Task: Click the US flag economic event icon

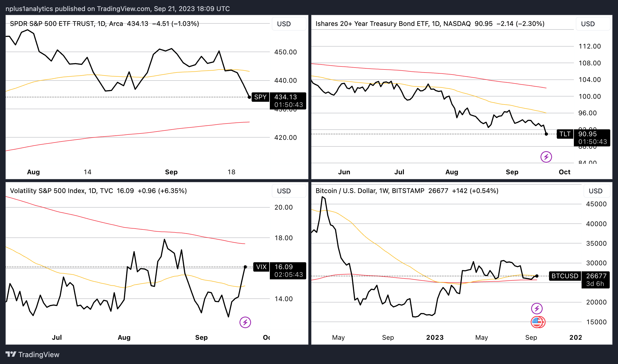Action: (537, 322)
